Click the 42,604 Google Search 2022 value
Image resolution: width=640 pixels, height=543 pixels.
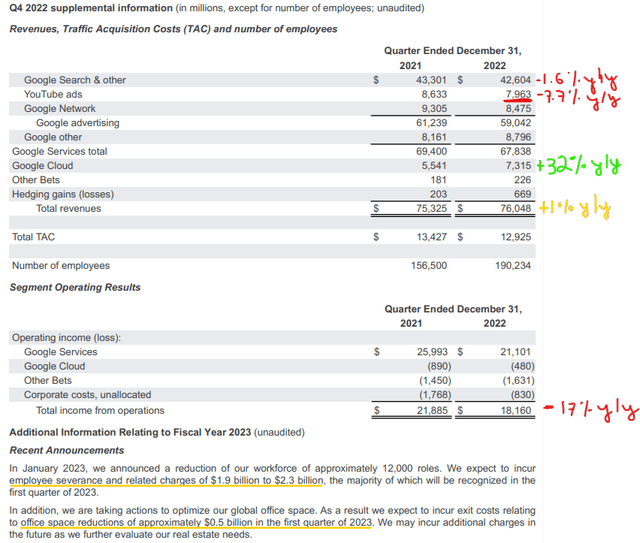[x=516, y=80]
